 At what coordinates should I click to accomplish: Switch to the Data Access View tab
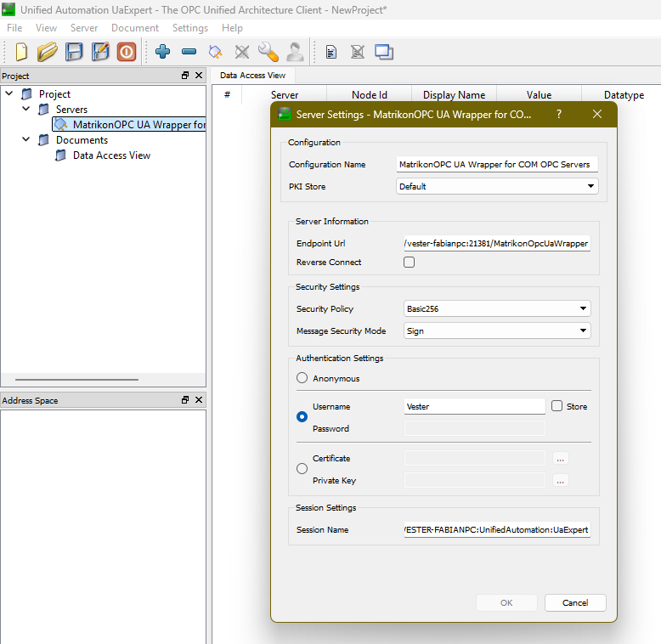tap(252, 76)
